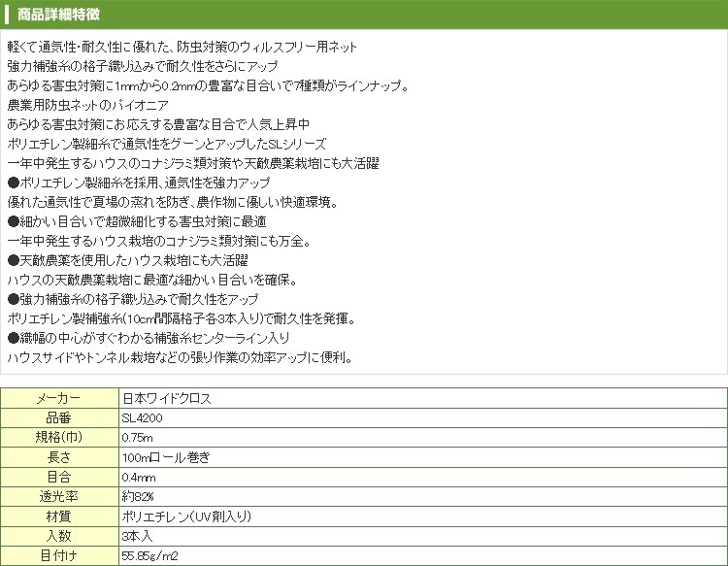This screenshot has width=728, height=566.
Task: Click the 55.85g/m2 weight value
Action: pyautogui.click(x=150, y=555)
